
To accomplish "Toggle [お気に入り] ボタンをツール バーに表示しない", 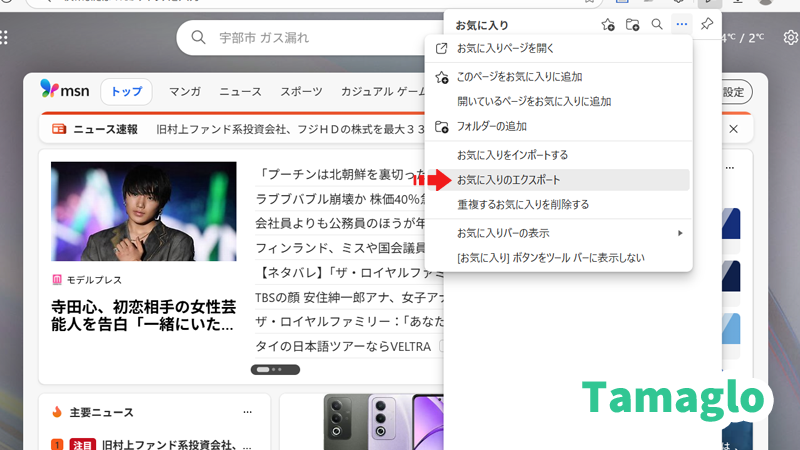I will [550, 258].
